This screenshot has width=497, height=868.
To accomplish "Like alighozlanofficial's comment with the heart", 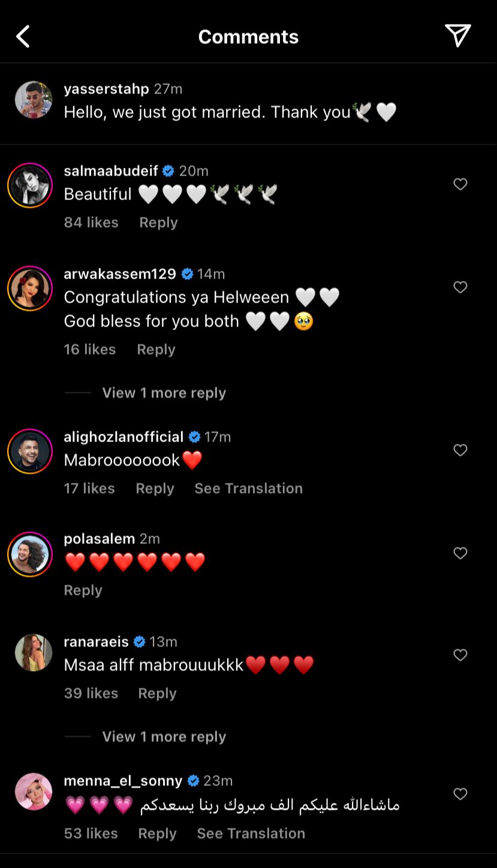I will 460,450.
